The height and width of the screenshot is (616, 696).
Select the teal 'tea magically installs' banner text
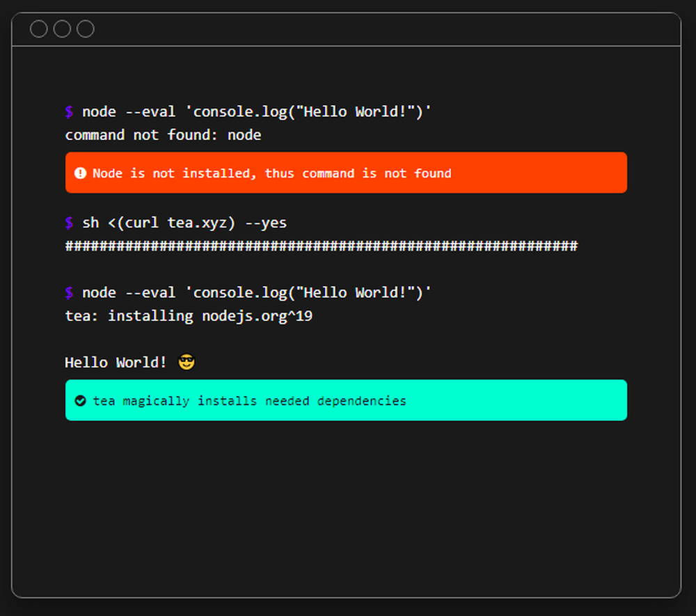249,401
